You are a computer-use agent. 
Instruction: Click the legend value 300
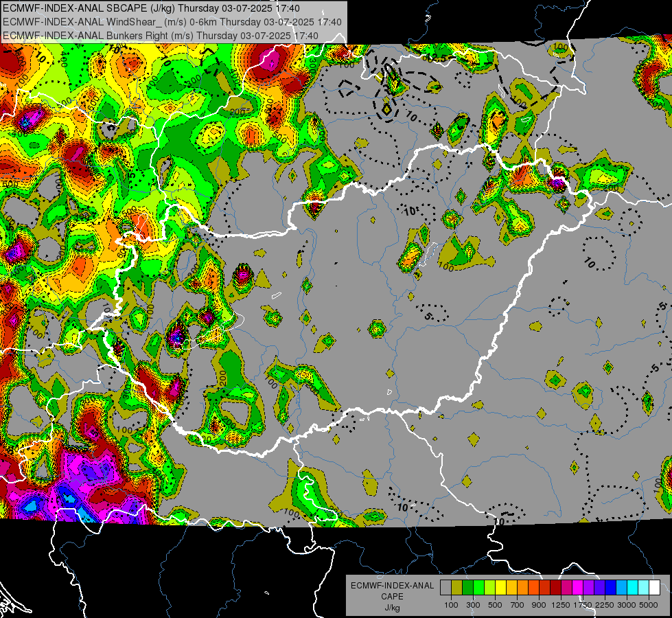[473, 605]
